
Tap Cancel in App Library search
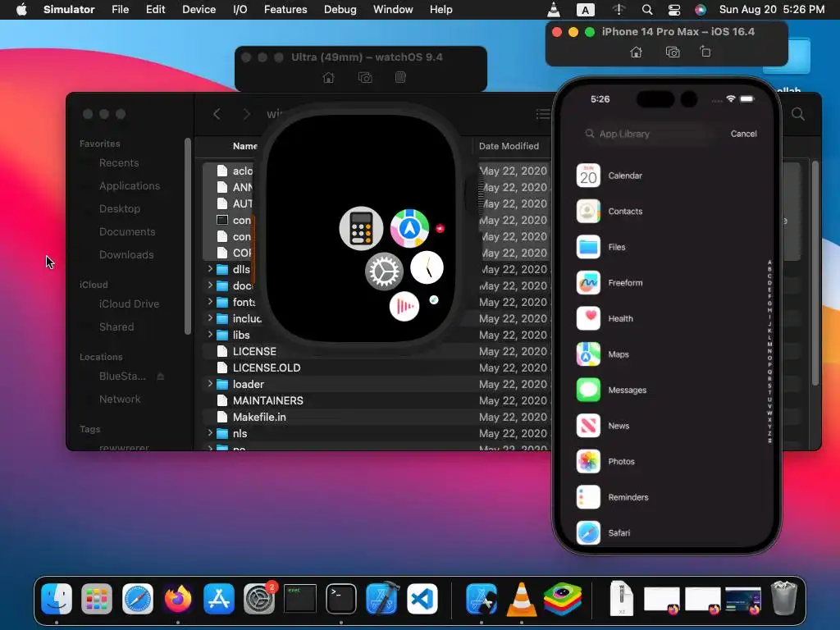[743, 134]
